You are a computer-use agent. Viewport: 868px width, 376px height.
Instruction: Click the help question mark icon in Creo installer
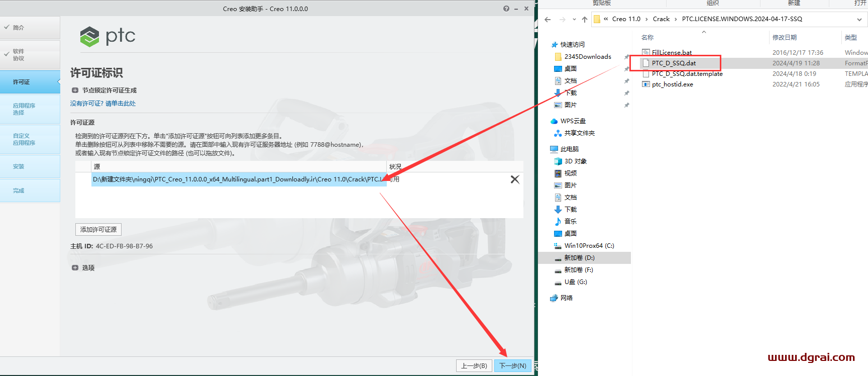point(506,9)
